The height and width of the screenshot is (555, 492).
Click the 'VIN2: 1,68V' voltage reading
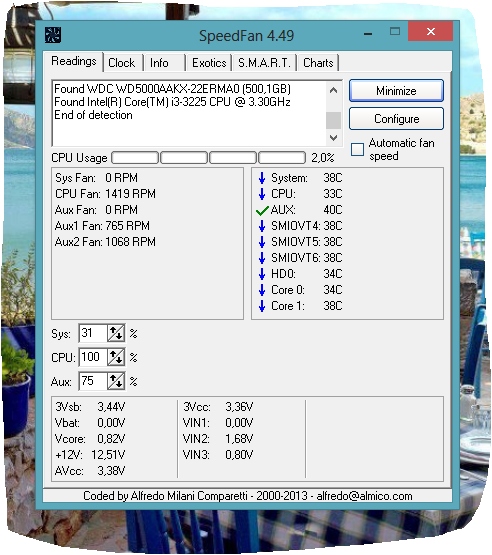(218, 439)
